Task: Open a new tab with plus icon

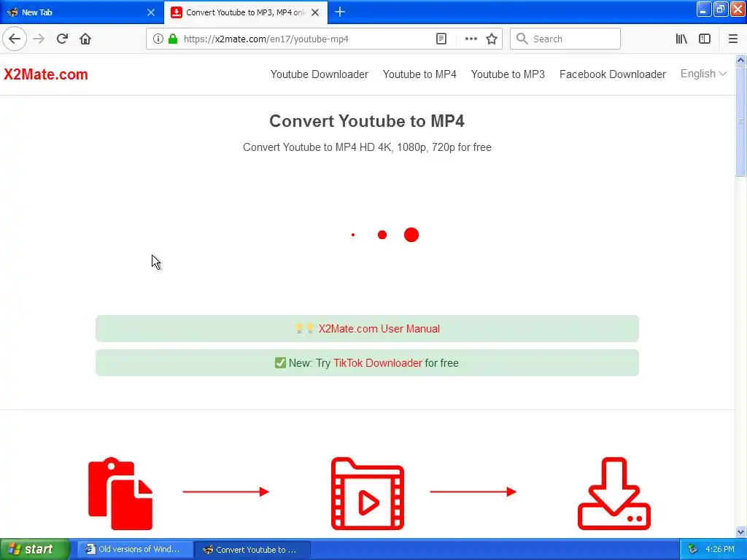Action: coord(340,12)
